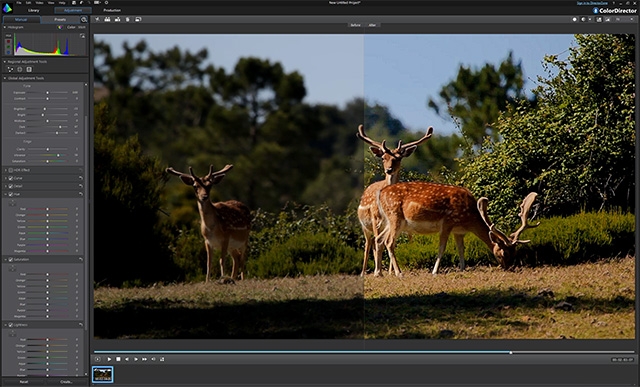The height and width of the screenshot is (387, 640).
Task: Click the second viewer toolbar icon above the preview
Action: (x=107, y=19)
